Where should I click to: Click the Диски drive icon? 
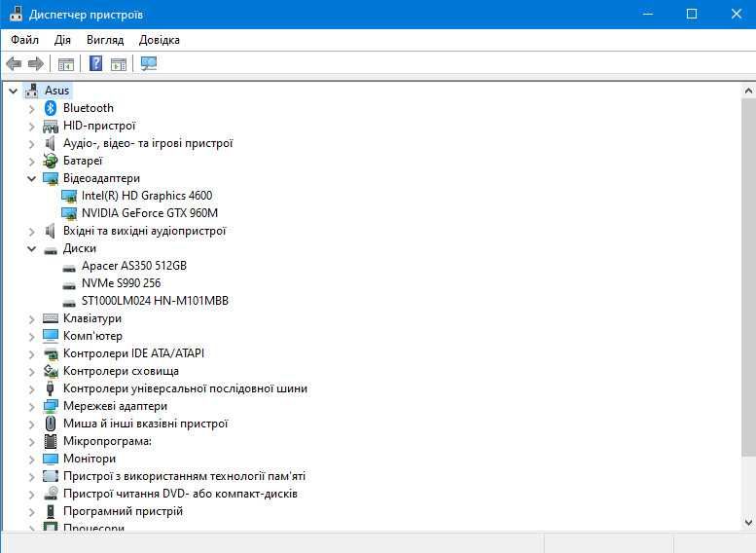pos(51,249)
